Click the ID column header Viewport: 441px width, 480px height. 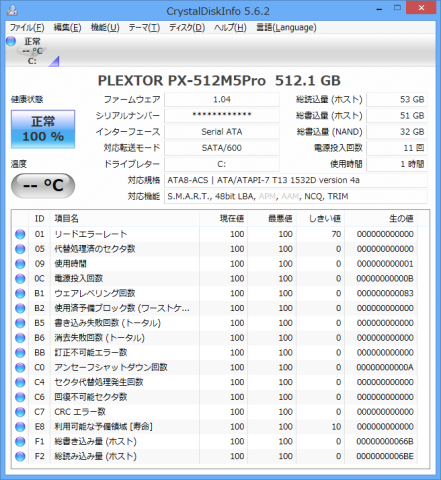click(x=39, y=219)
